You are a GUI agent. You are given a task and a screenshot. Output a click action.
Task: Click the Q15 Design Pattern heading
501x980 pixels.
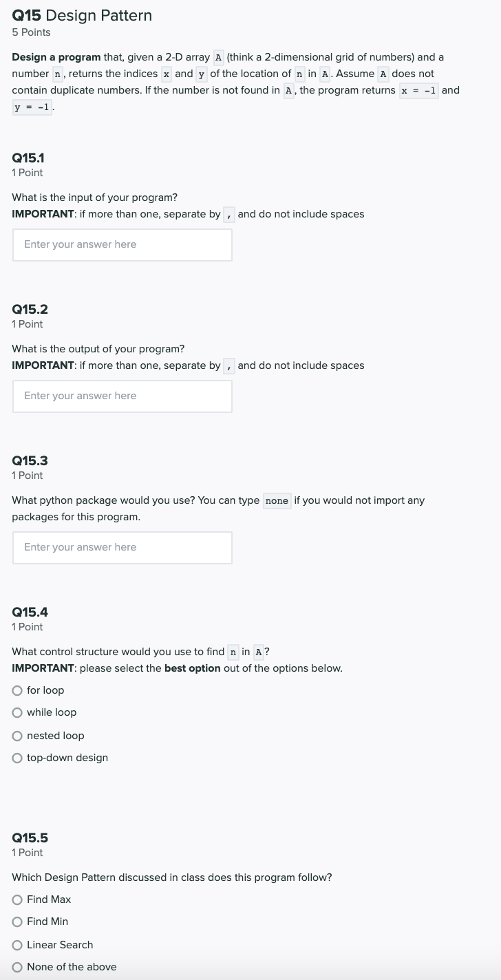[x=82, y=15]
